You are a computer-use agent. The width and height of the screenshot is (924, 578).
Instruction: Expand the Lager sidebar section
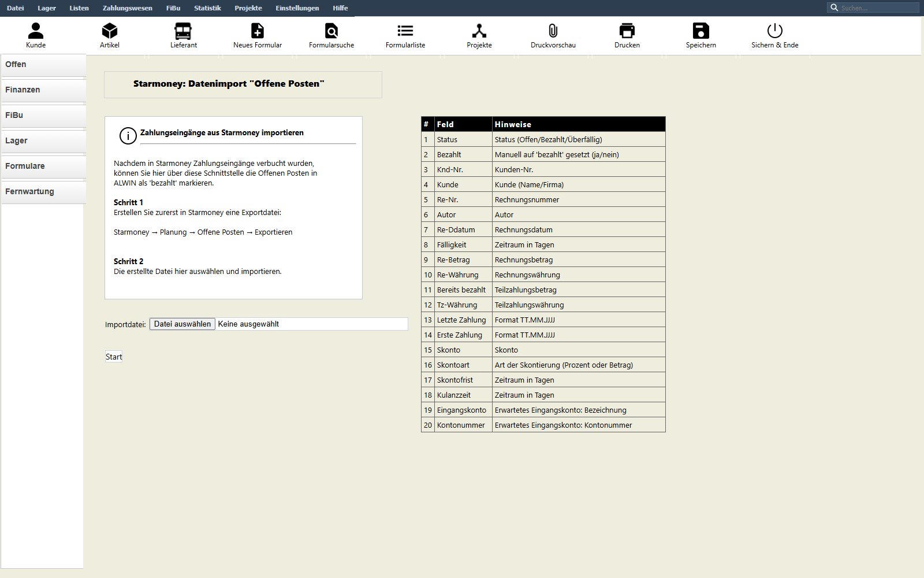[x=43, y=141]
